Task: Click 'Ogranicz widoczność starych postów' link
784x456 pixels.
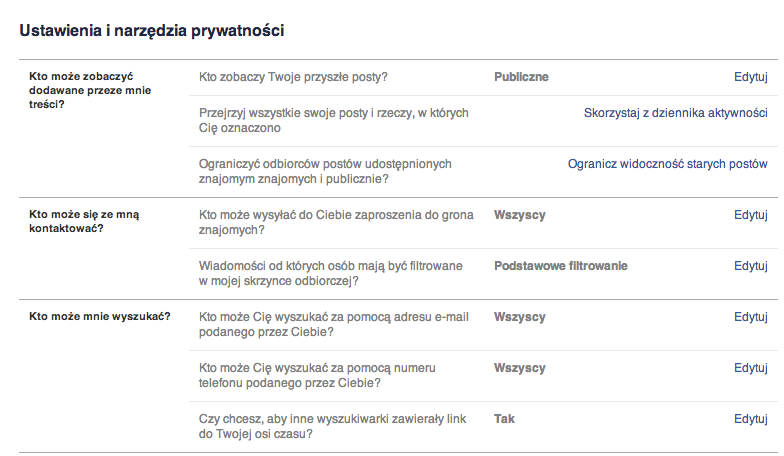Action: tap(667, 164)
